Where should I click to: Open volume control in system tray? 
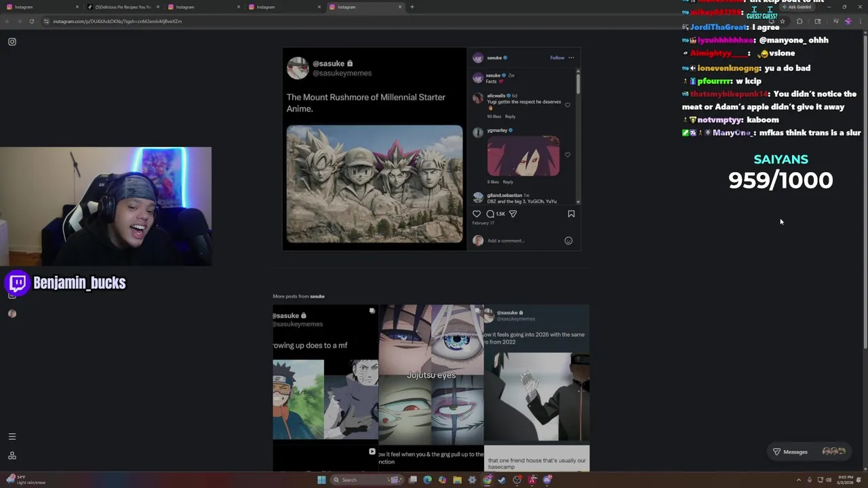click(828, 480)
